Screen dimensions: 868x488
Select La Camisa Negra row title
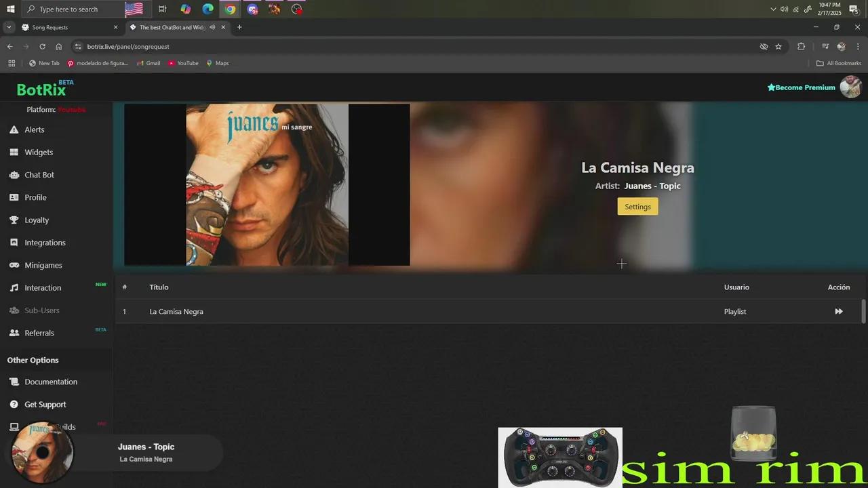[176, 312]
